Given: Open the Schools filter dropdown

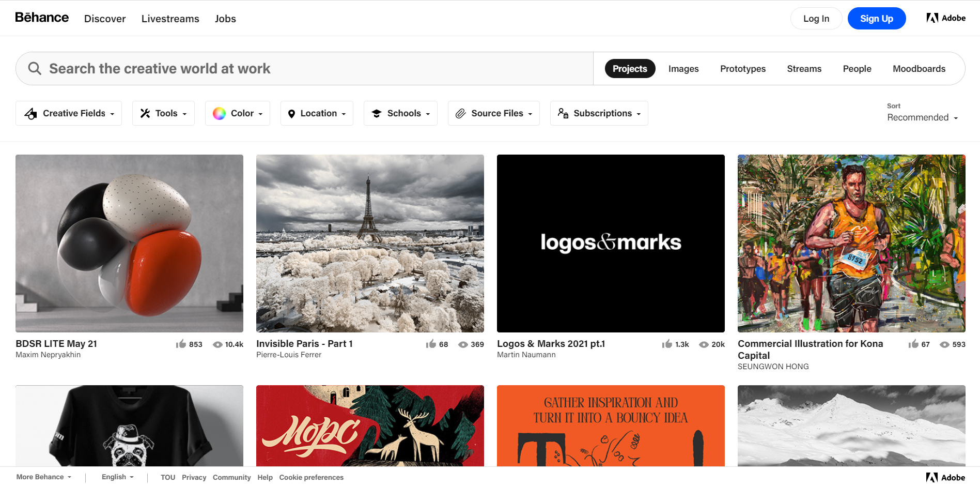Looking at the screenshot, I should click(400, 113).
